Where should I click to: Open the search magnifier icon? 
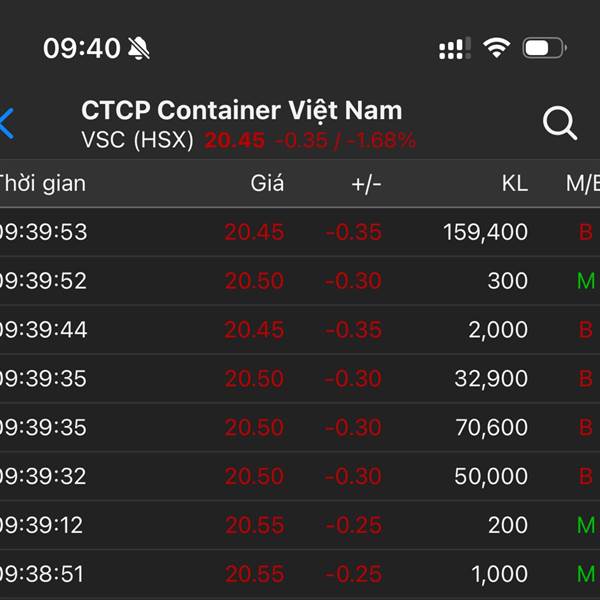pos(560,123)
